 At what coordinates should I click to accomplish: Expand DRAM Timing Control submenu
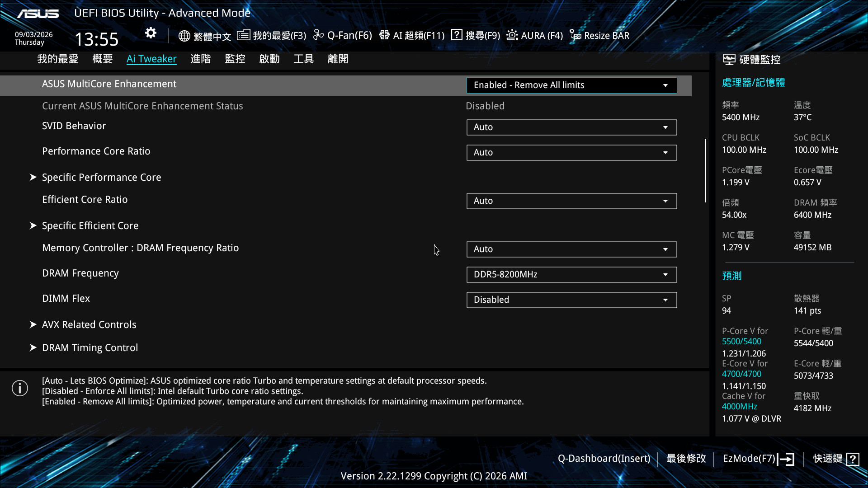point(90,347)
